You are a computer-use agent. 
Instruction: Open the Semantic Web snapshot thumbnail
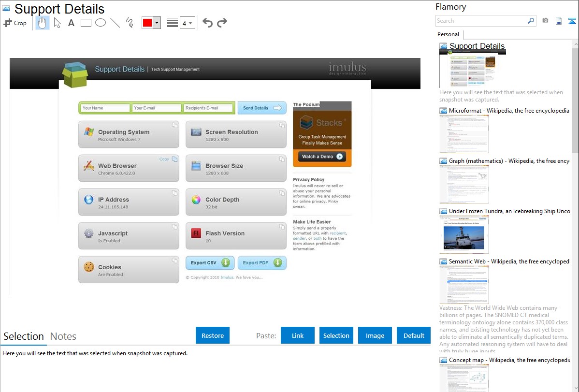[464, 285]
